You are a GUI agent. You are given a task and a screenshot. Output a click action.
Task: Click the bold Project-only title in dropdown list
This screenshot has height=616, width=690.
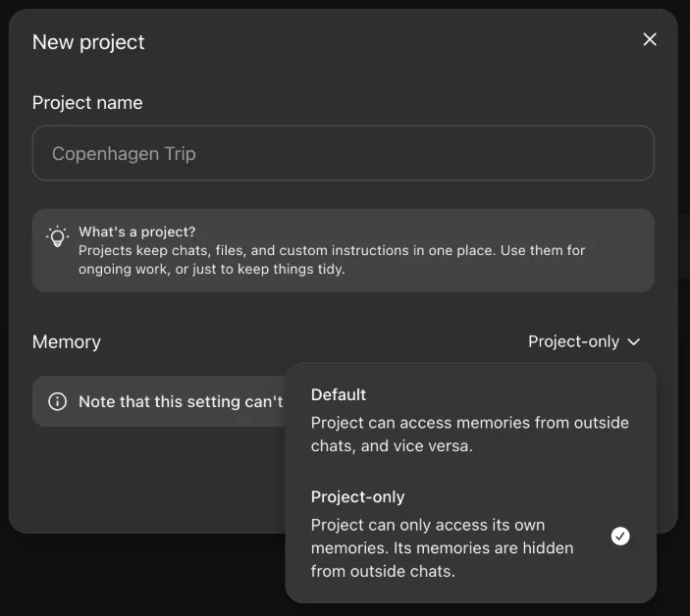[357, 497]
